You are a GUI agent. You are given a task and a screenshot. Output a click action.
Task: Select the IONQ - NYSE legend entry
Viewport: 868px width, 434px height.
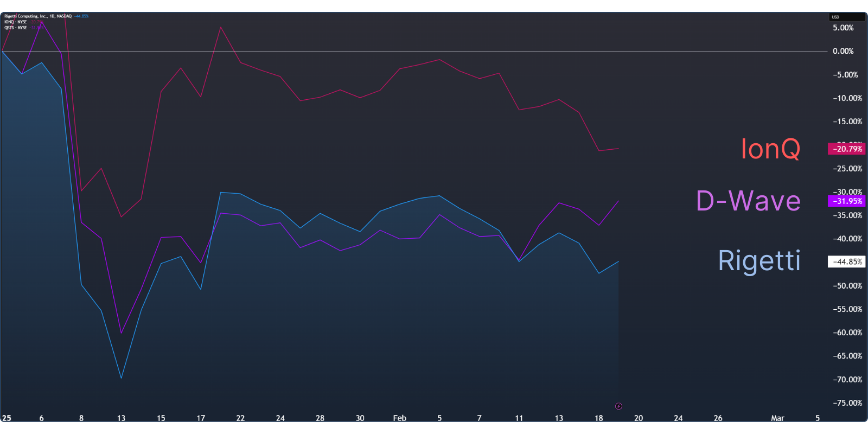pyautogui.click(x=16, y=22)
